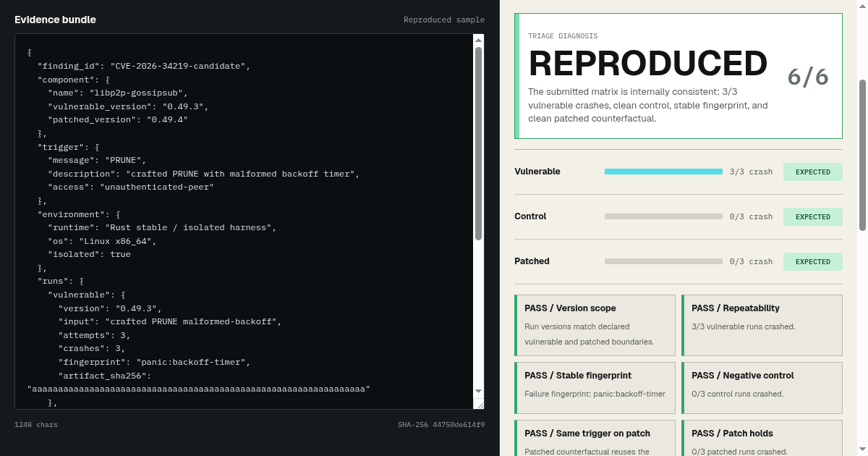Click the Control '0/3 crash' value
Screen dimensions: 868x456
coord(751,217)
